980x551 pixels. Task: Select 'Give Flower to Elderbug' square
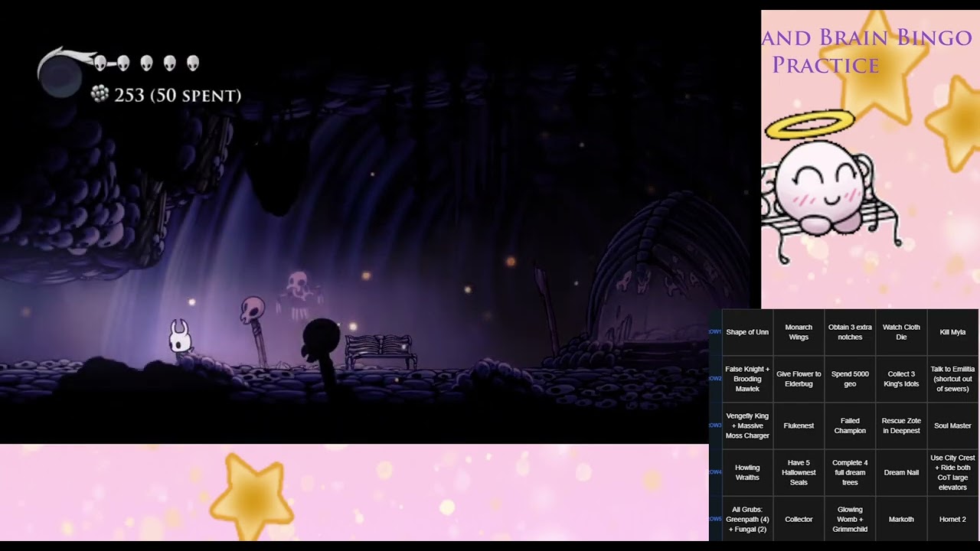(x=799, y=380)
